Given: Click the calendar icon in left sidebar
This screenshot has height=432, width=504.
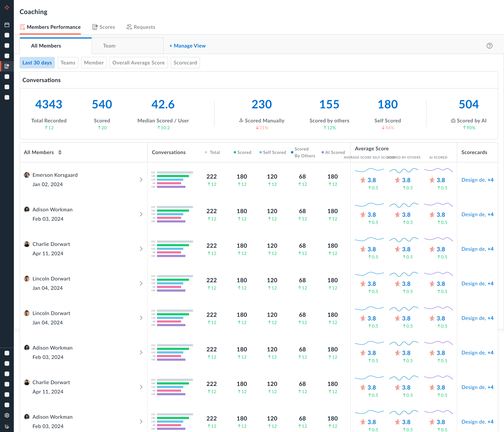Looking at the screenshot, I should [x=7, y=25].
